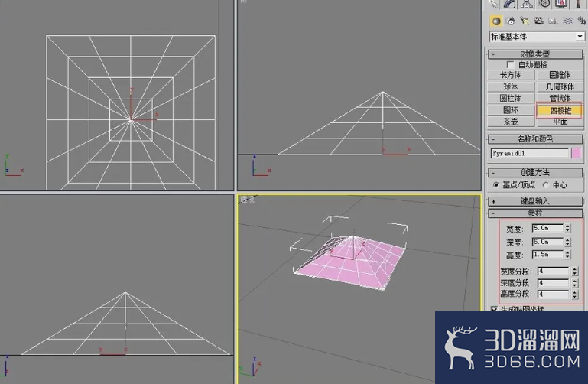Click the 长方体 primitive button
Screen dimensions: 588x384
511,75
